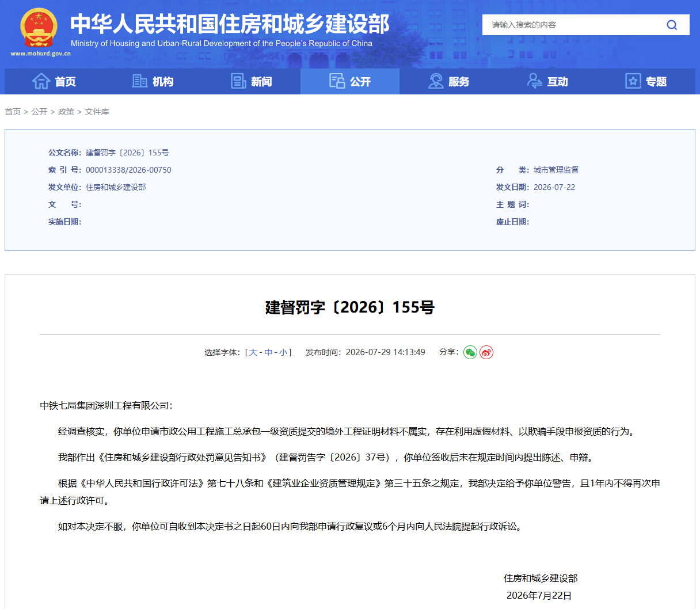Screen dimensions: 700x609
Task: Go to 政策 in breadcrumb
Action: pos(66,112)
